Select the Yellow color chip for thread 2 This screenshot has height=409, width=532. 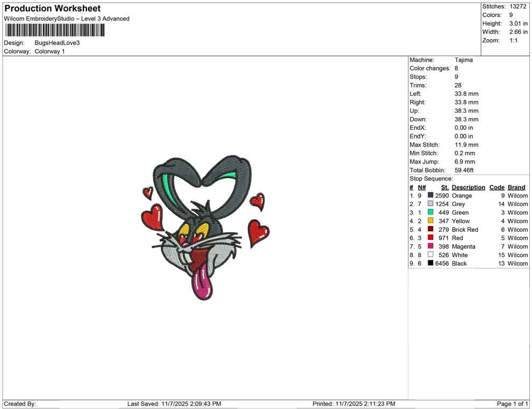click(x=429, y=221)
